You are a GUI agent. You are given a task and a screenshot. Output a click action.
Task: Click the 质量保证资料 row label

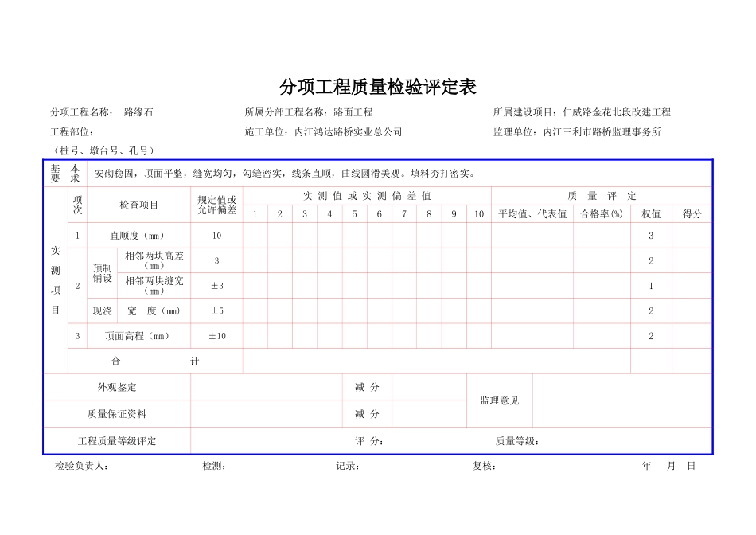point(119,413)
